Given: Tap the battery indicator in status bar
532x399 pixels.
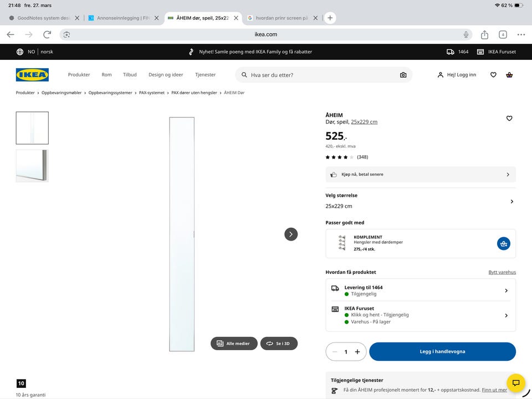Looking at the screenshot, I should pos(519,6).
